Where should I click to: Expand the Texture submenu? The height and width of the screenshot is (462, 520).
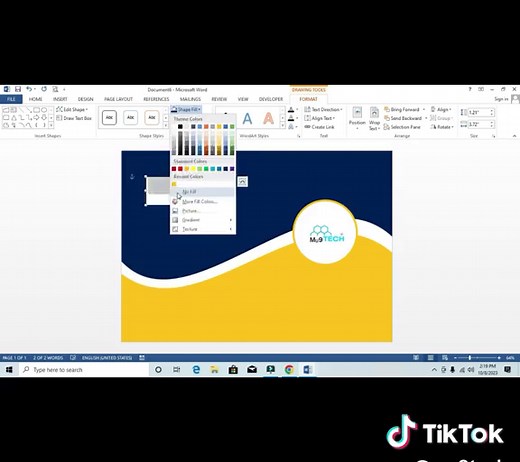coord(203,229)
